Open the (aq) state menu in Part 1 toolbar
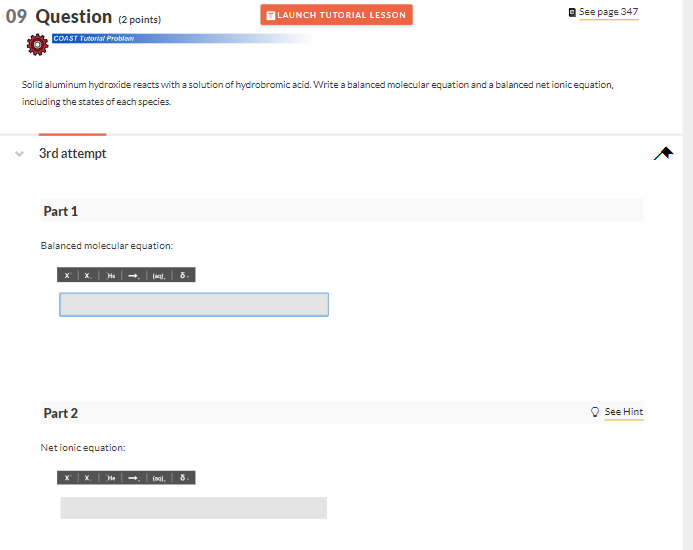This screenshot has height=550, width=693. click(159, 275)
